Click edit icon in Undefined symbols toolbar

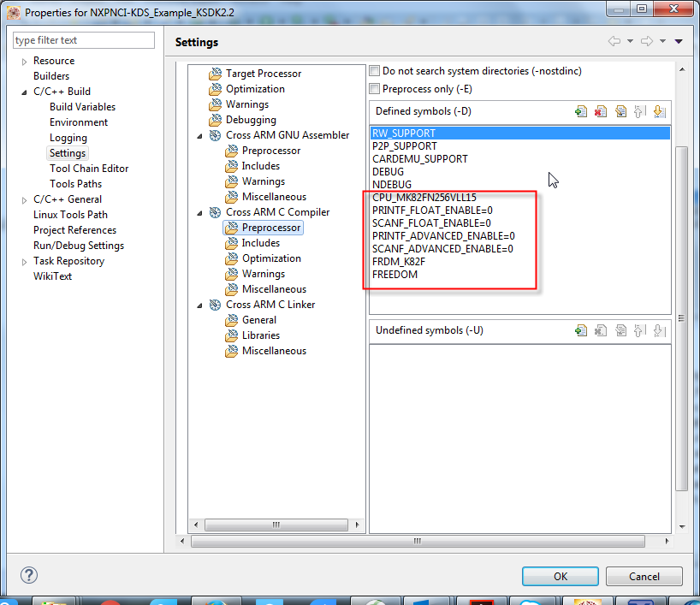pos(620,330)
